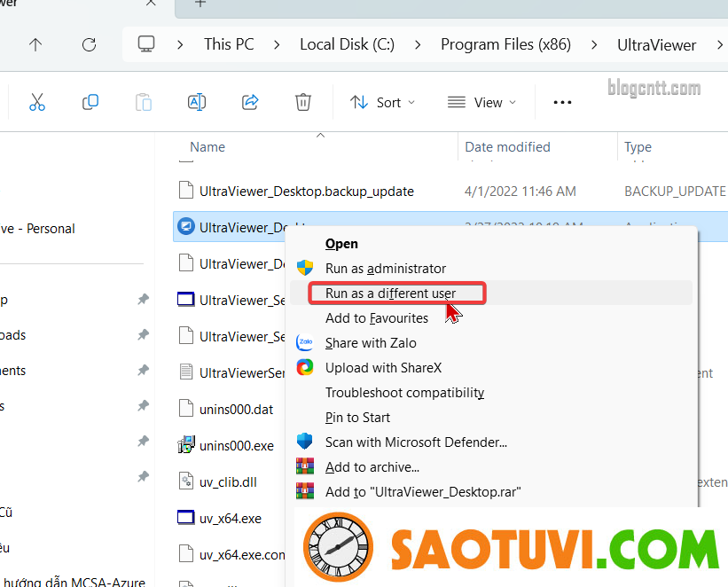Click the Share icon in toolbar
The width and height of the screenshot is (728, 587).
click(250, 102)
